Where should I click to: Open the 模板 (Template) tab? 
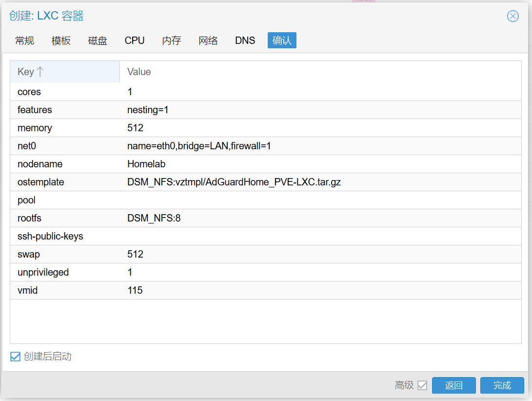(60, 41)
